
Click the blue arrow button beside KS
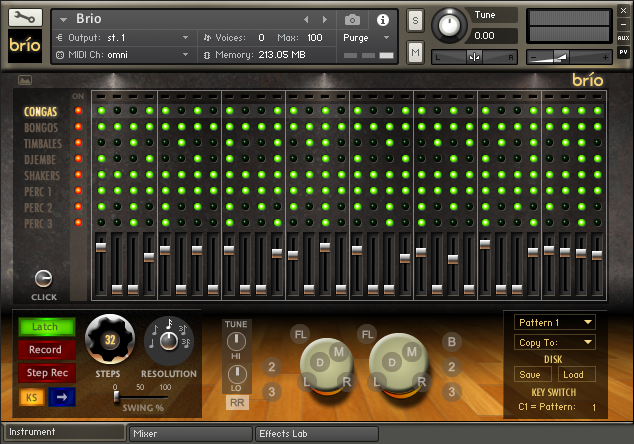[62, 397]
